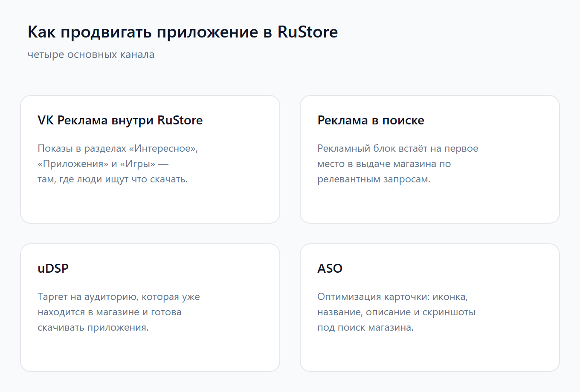Select the ASO card title

(330, 268)
